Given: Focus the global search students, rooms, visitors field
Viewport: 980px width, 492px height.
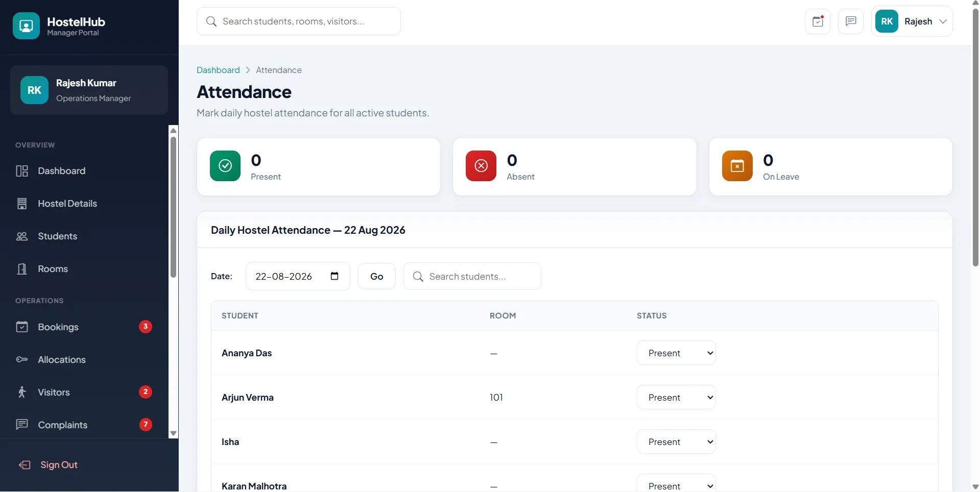Looking at the screenshot, I should coord(299,21).
